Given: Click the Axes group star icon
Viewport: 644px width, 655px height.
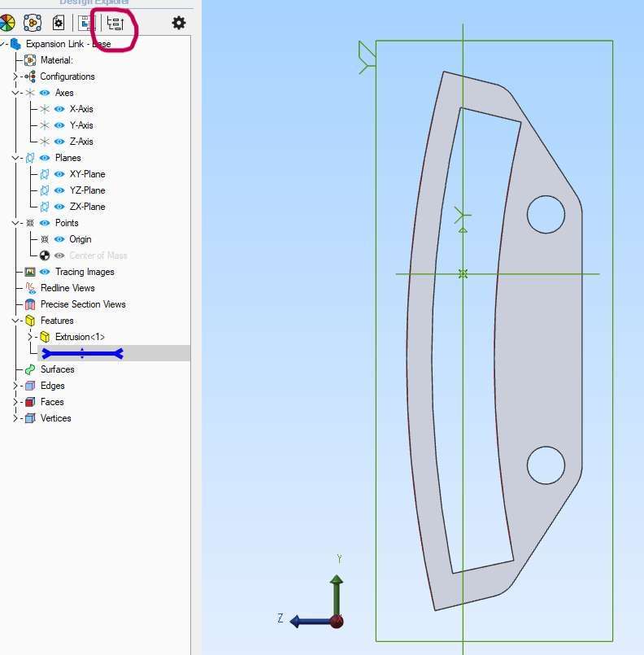Looking at the screenshot, I should tap(30, 93).
